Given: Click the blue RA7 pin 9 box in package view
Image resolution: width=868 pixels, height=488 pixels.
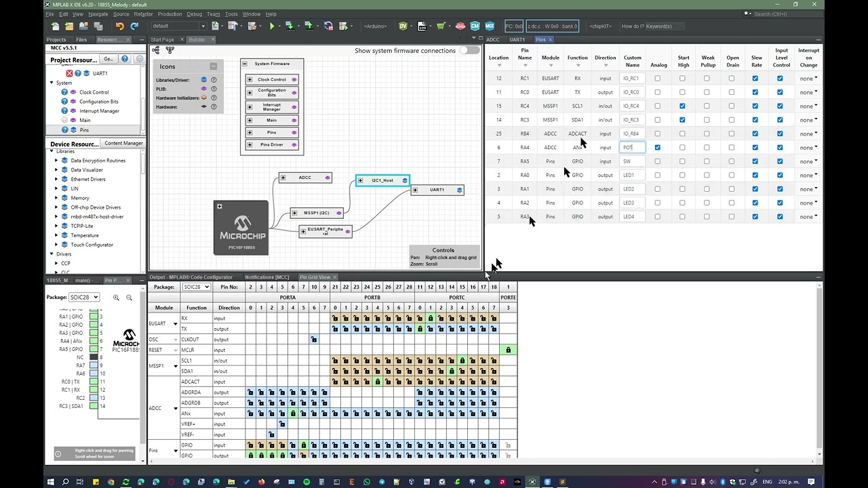Looking at the screenshot, I should pos(94,365).
